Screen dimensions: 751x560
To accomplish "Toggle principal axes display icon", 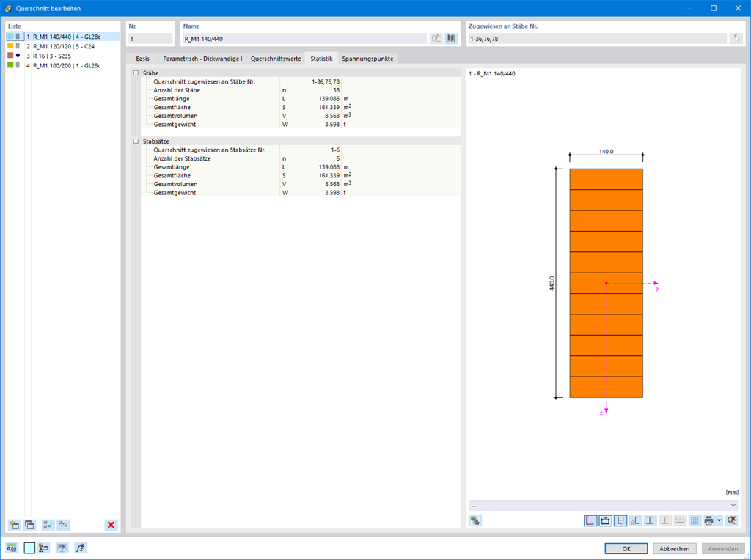I will [x=620, y=520].
